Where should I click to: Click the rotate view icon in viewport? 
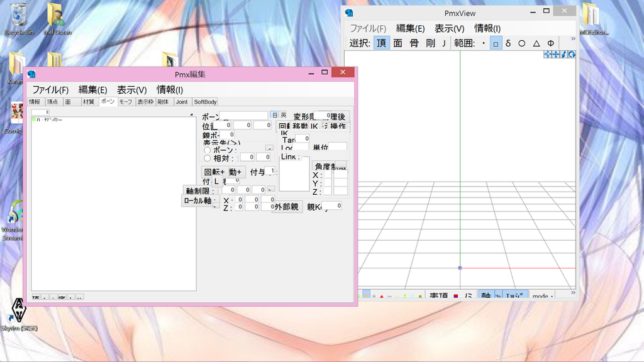(x=571, y=54)
